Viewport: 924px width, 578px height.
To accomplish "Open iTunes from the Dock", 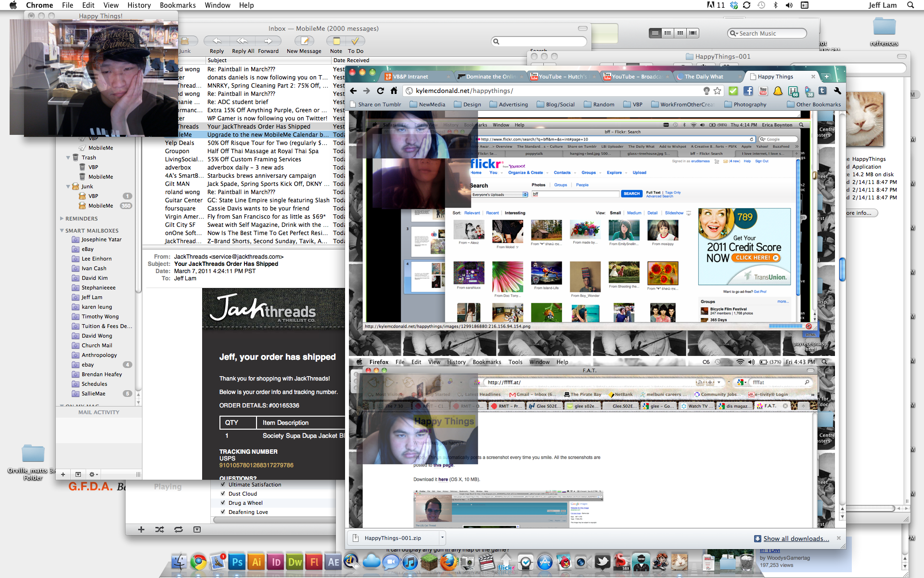I will click(x=410, y=562).
